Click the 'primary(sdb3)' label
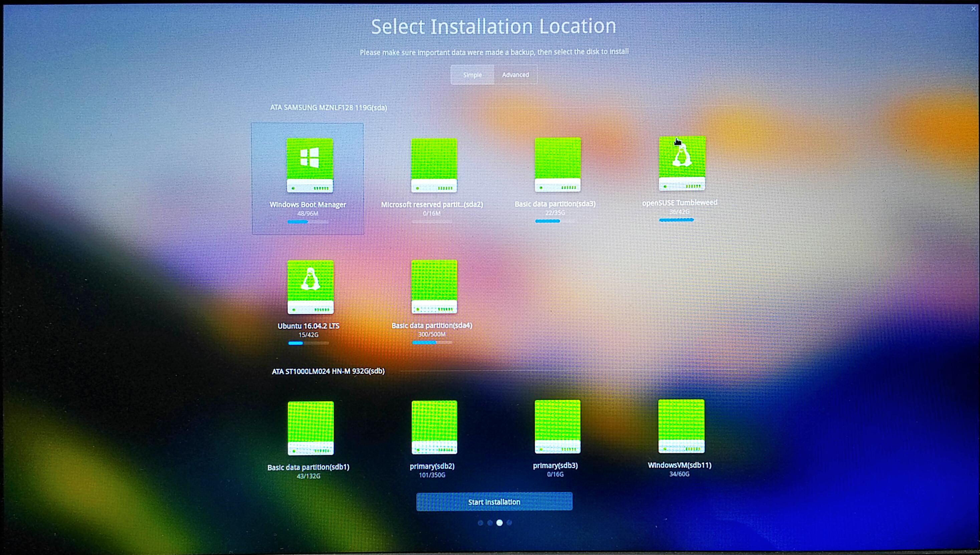Screen dimensions: 980x555 click(555, 466)
